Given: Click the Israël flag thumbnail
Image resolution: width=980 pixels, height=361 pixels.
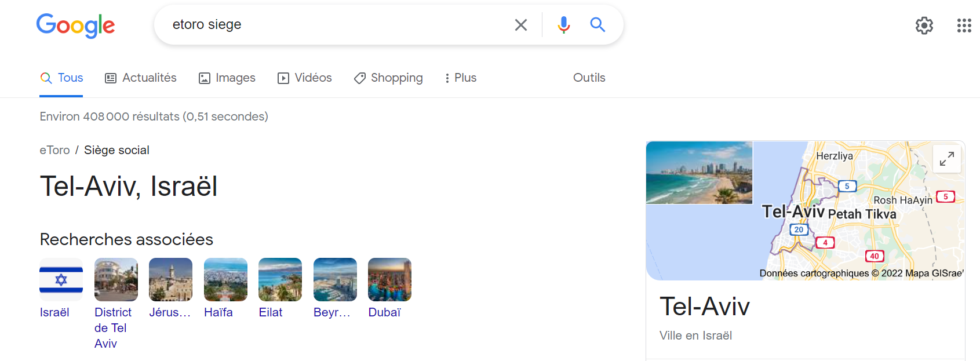Looking at the screenshot, I should [61, 280].
